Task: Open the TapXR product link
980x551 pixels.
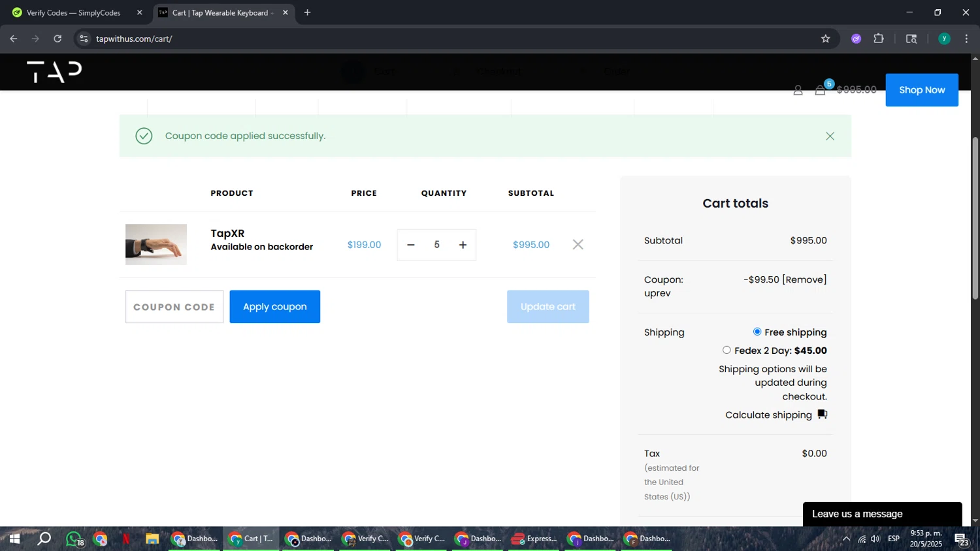Action: click(227, 233)
